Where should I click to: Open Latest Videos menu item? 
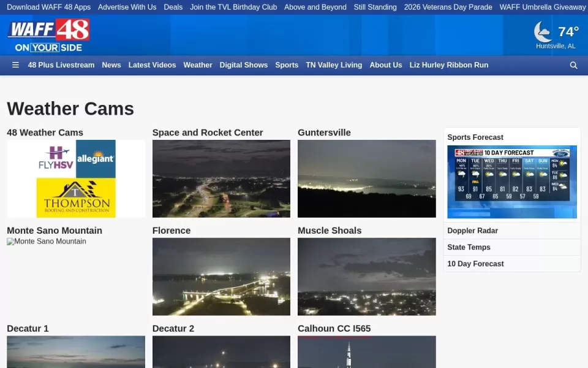point(153,65)
